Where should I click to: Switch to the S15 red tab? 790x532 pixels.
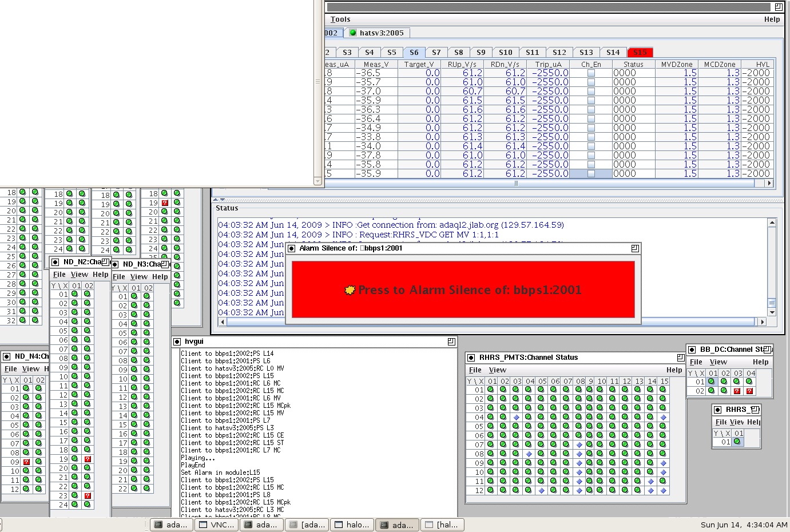[640, 52]
